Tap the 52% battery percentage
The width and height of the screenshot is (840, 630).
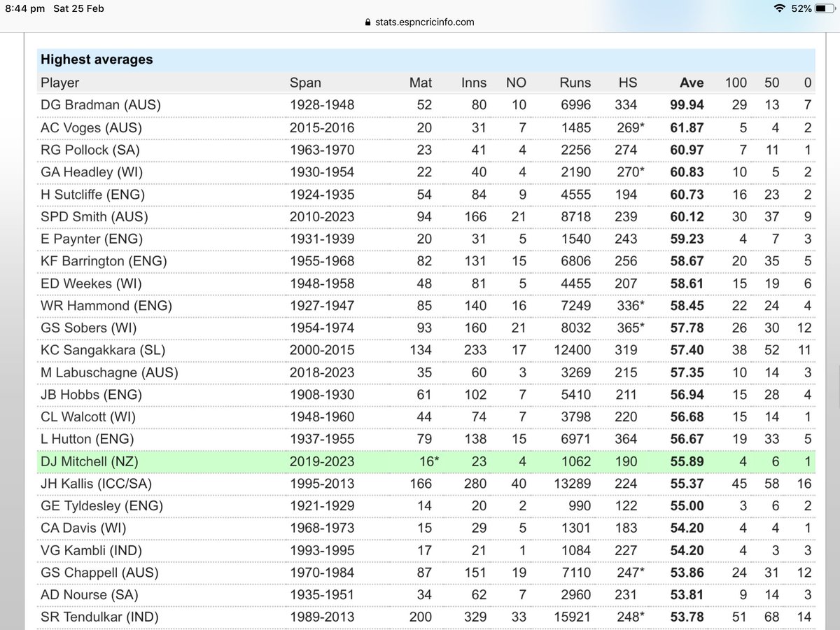pyautogui.click(x=802, y=8)
